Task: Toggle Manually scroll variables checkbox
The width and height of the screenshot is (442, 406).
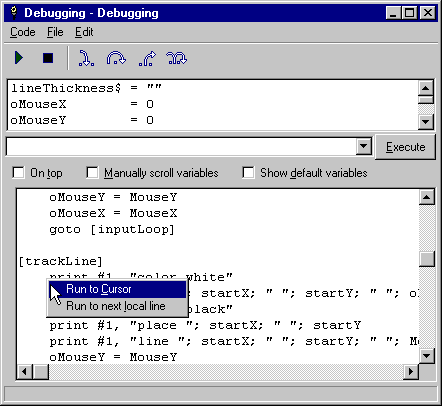Action: click(92, 173)
